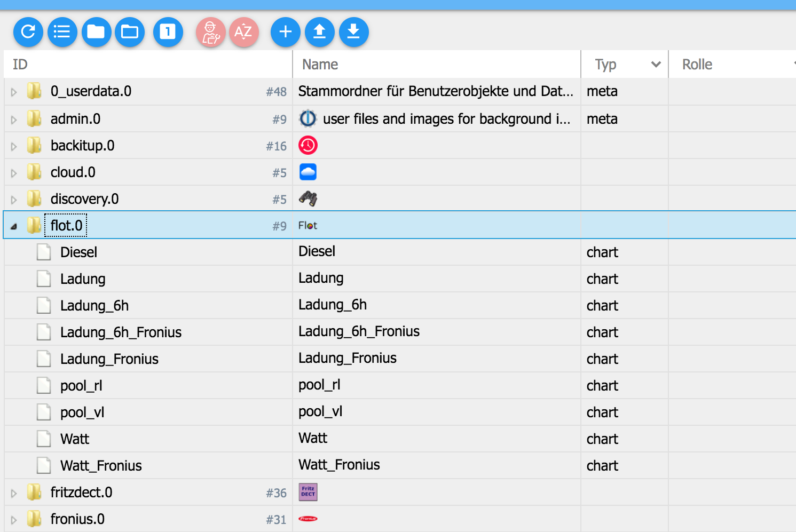
Task: Expand the admin.0 tree node
Action: (x=14, y=120)
